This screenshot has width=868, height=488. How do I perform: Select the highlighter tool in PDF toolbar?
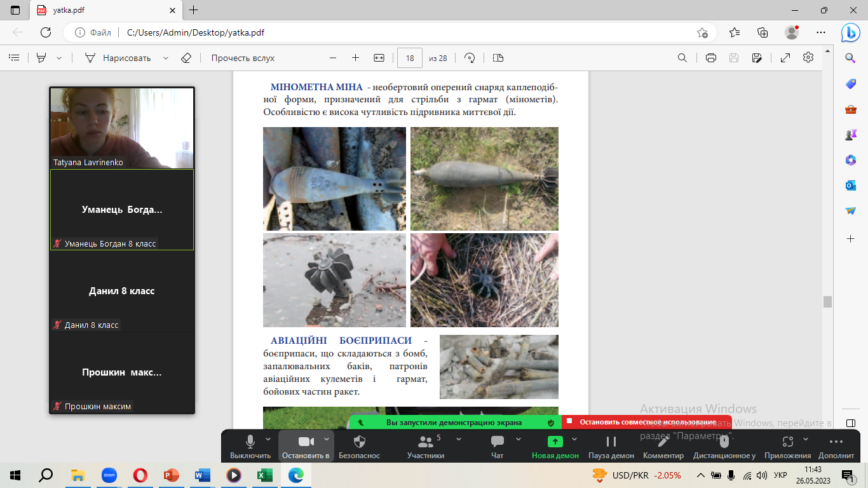(x=41, y=58)
